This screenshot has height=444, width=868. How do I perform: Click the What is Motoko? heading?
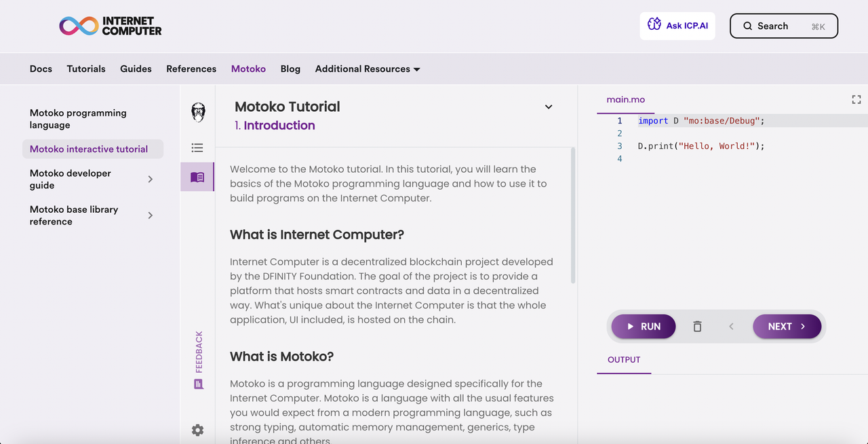click(x=281, y=357)
